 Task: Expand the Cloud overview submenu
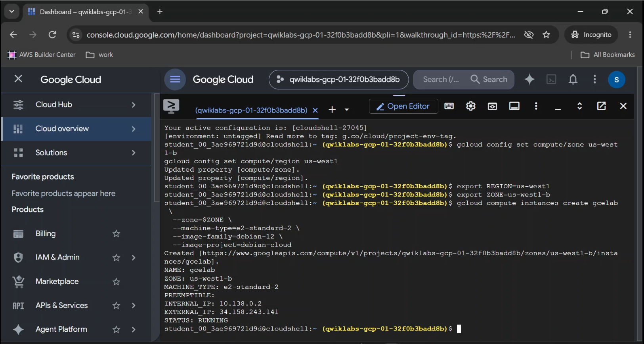click(x=134, y=129)
